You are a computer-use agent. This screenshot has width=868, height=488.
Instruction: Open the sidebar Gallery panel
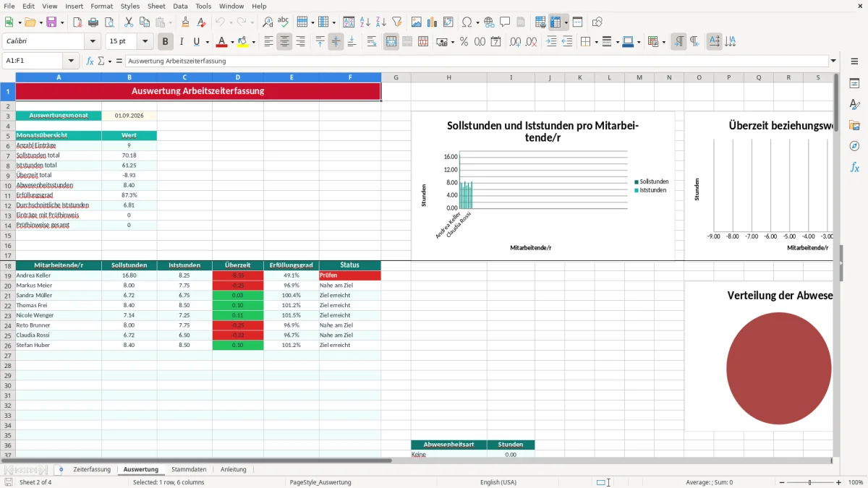854,125
